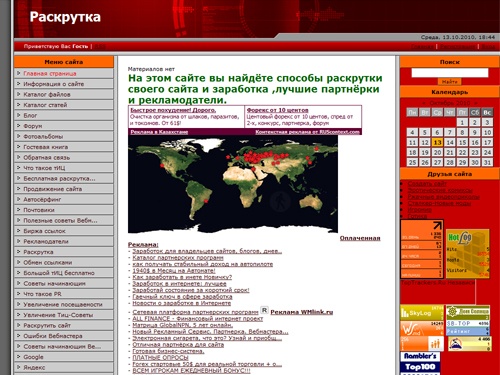Select highlighted day 13 in calendar
Screen dimensions: 500x375
pyautogui.click(x=437, y=143)
